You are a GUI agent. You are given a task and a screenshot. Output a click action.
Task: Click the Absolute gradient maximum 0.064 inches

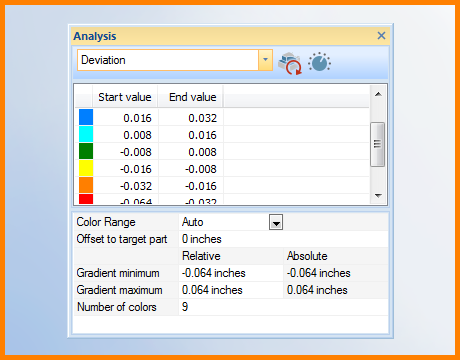pos(317,290)
